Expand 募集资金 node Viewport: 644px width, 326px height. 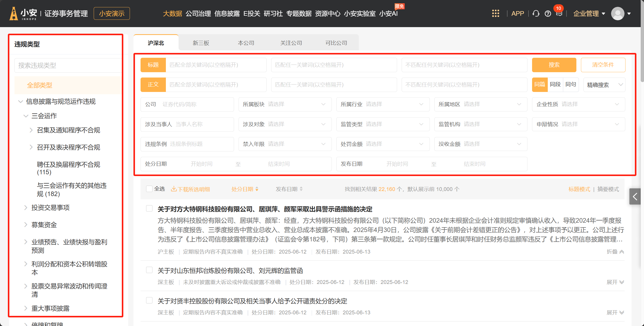point(26,225)
